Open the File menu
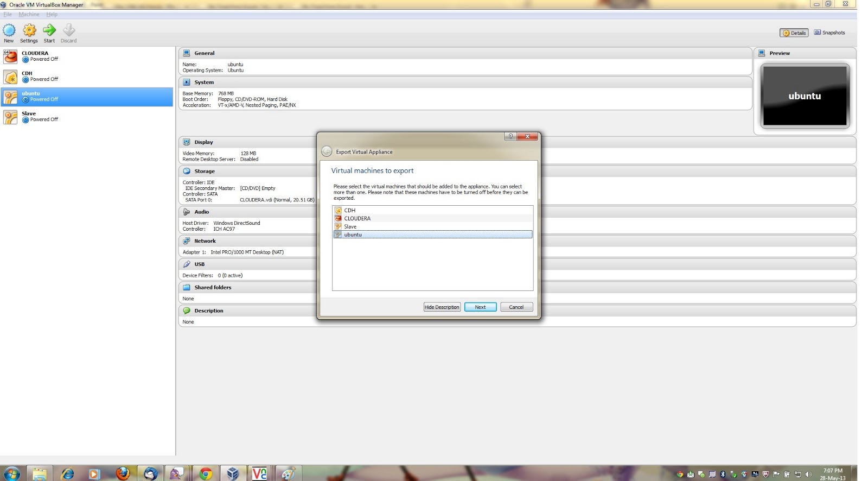This screenshot has width=868, height=481. pos(8,15)
